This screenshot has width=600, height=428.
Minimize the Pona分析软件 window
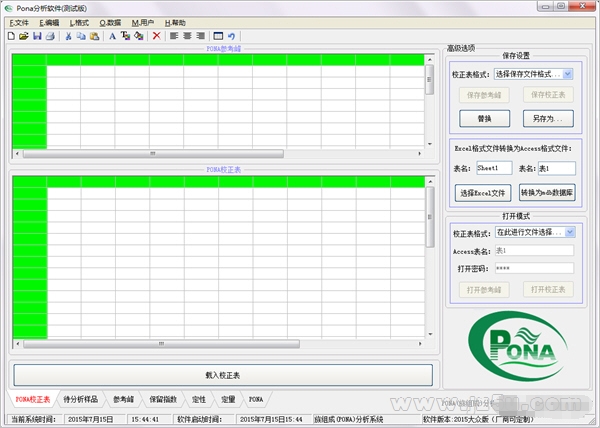(546, 6)
